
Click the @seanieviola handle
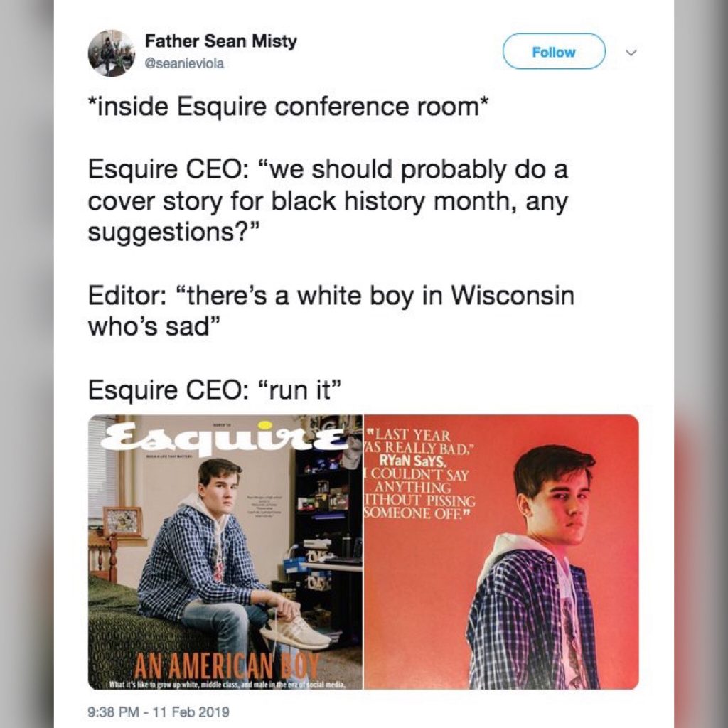pyautogui.click(x=184, y=63)
